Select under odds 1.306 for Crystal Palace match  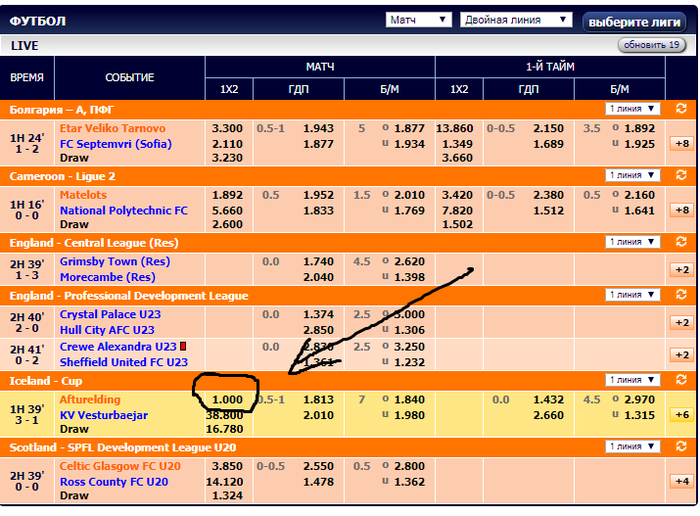point(409,330)
